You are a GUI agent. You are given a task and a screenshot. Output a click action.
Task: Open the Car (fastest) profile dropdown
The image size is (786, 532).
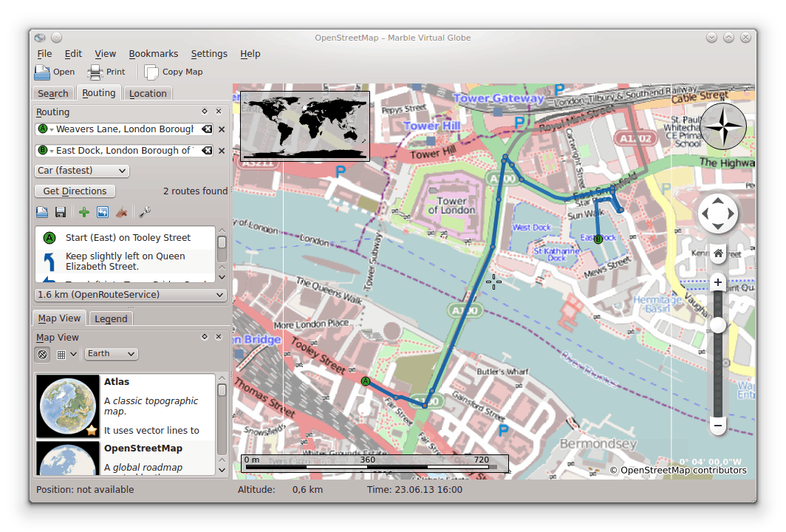tap(82, 171)
